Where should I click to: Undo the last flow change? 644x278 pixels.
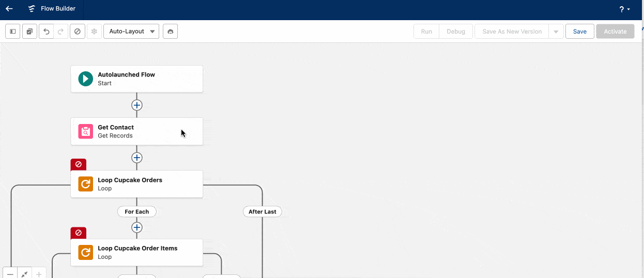[x=47, y=32]
